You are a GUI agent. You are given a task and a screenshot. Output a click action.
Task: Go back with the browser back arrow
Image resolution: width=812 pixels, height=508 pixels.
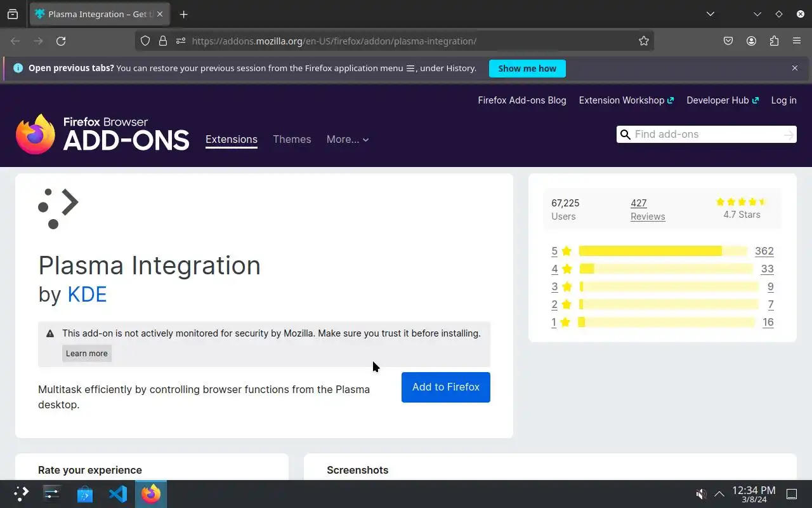click(15, 41)
